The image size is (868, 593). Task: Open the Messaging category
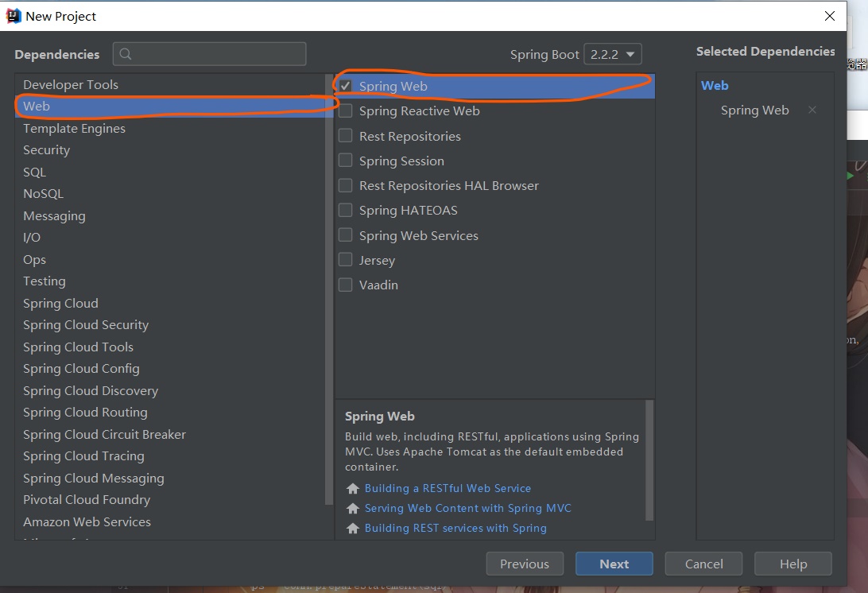point(170,216)
